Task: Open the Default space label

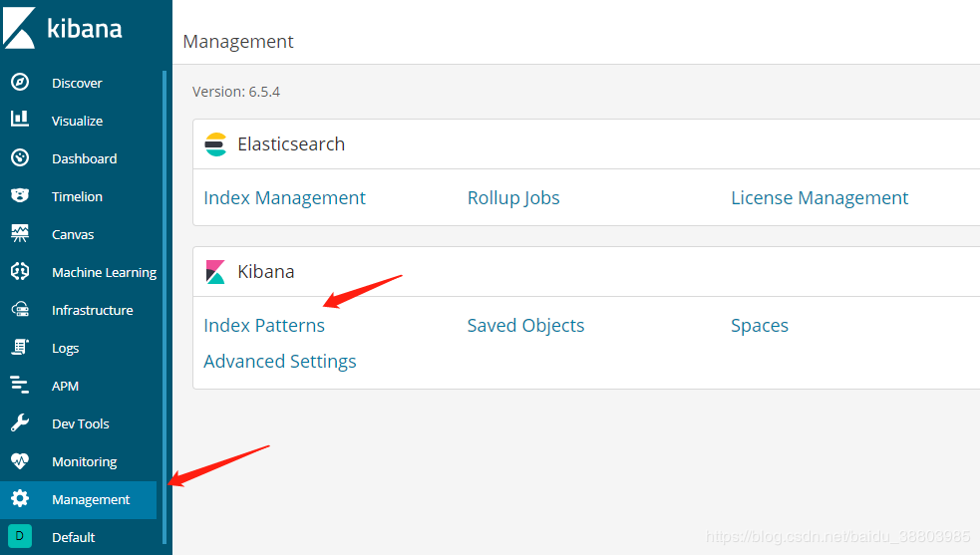Action: 74,537
